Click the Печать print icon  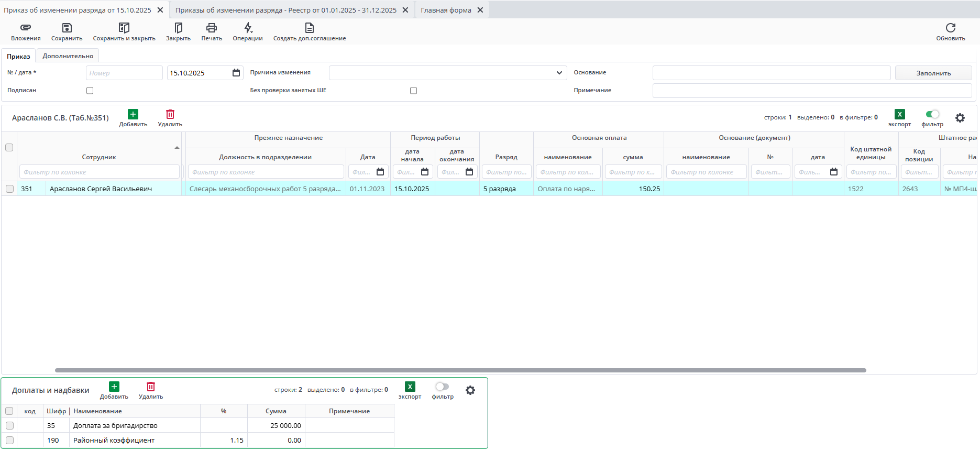pyautogui.click(x=212, y=28)
